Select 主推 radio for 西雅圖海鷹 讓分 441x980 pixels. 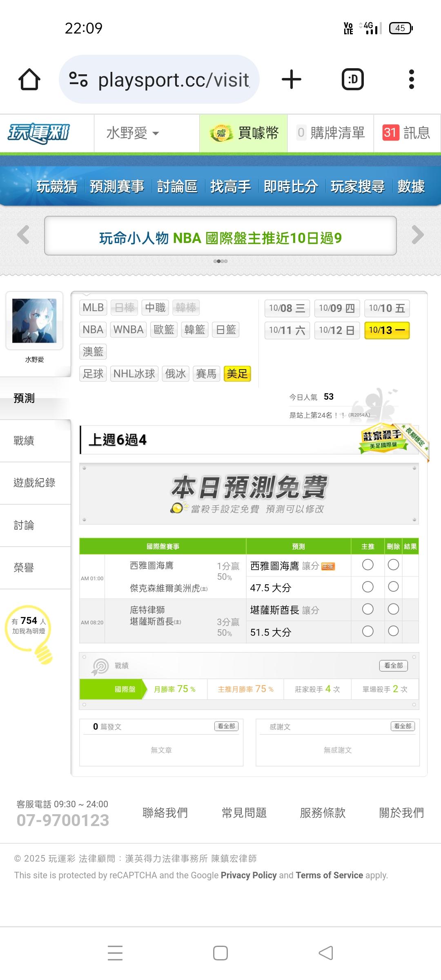tap(368, 565)
